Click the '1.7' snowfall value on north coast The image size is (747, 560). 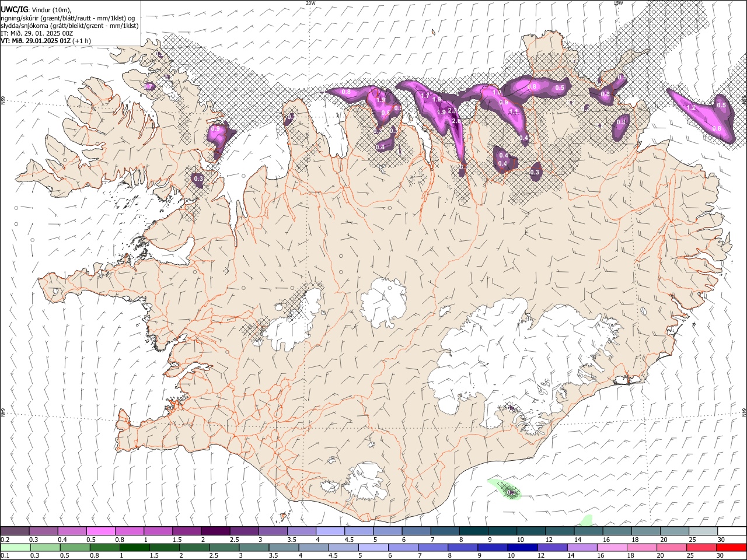point(425,95)
